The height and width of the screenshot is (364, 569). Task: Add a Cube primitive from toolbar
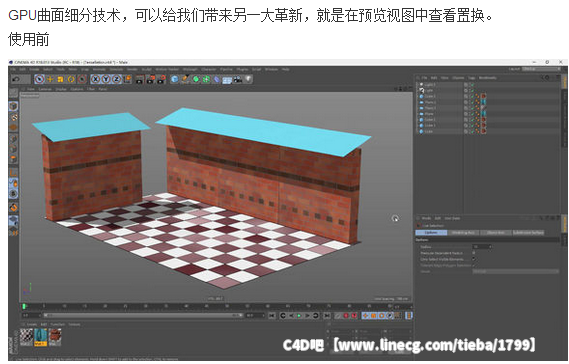175,79
